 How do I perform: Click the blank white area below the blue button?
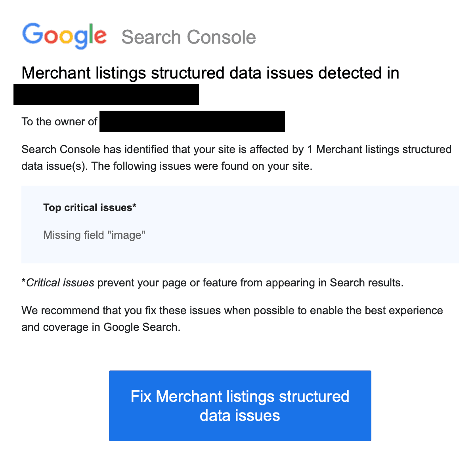pos(238,460)
